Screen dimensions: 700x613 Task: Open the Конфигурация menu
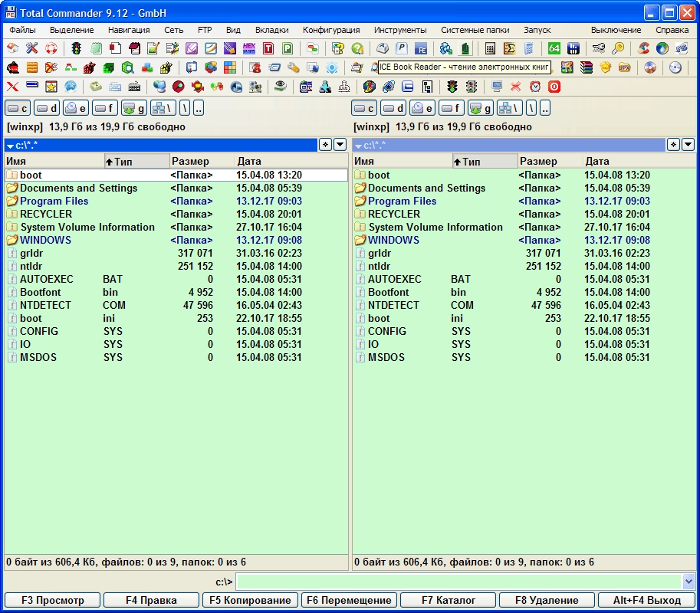[x=331, y=30]
